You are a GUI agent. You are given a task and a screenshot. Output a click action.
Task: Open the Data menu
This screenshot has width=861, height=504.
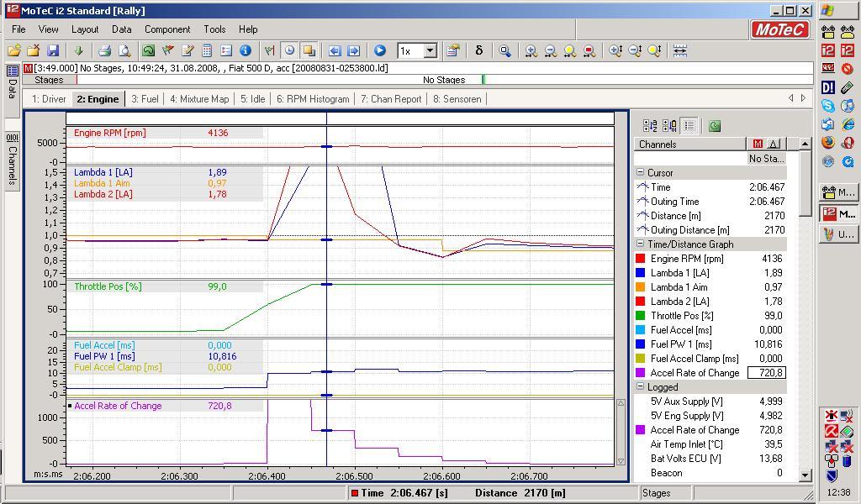pos(121,29)
